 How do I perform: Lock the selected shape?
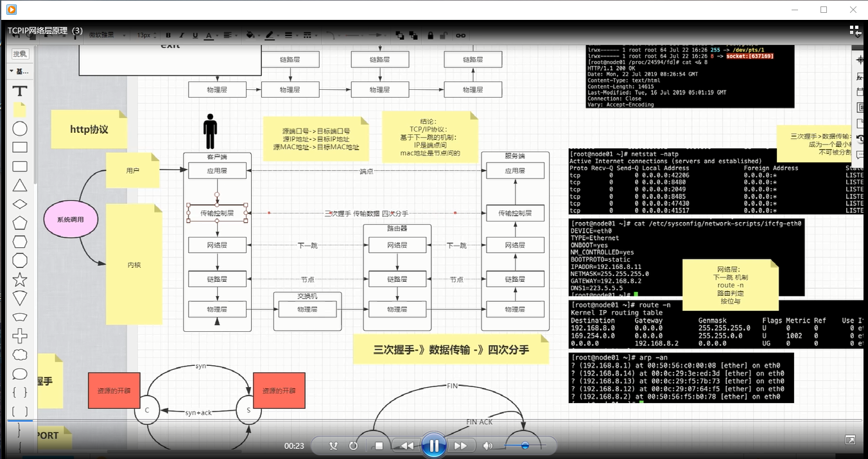(x=430, y=35)
